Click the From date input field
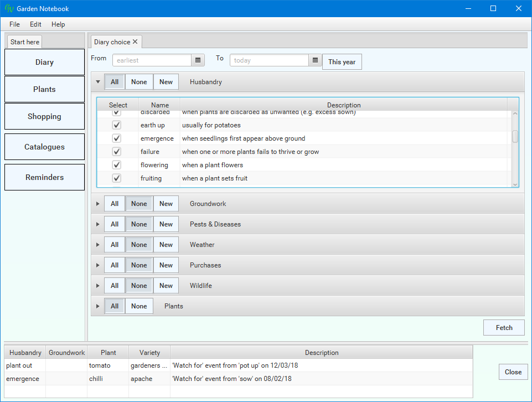Screen dimensions: 532x402 (152, 60)
